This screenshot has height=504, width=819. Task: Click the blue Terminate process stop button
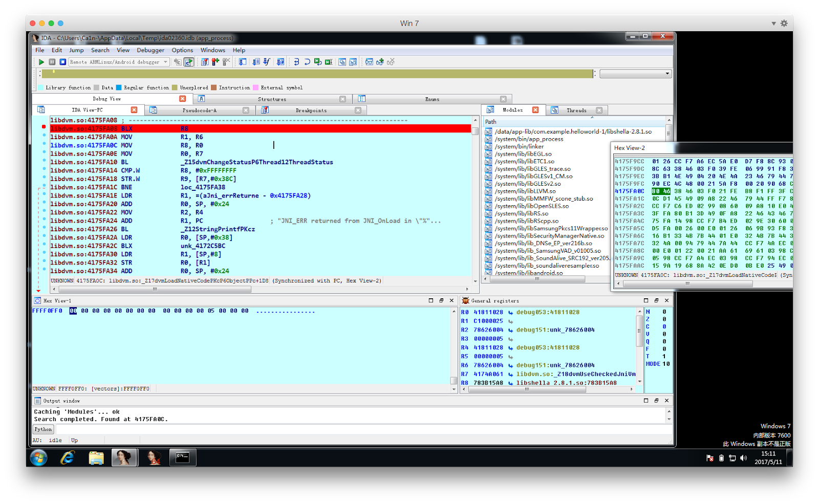pos(62,62)
